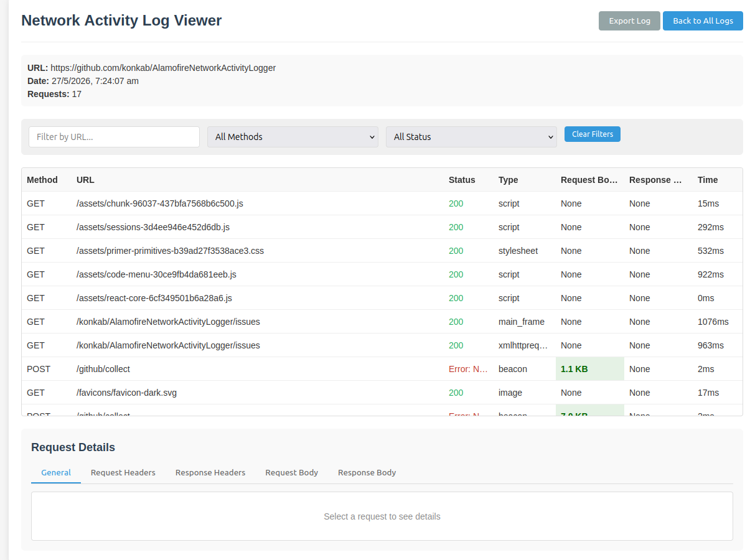Open the Response Headers tab

210,472
